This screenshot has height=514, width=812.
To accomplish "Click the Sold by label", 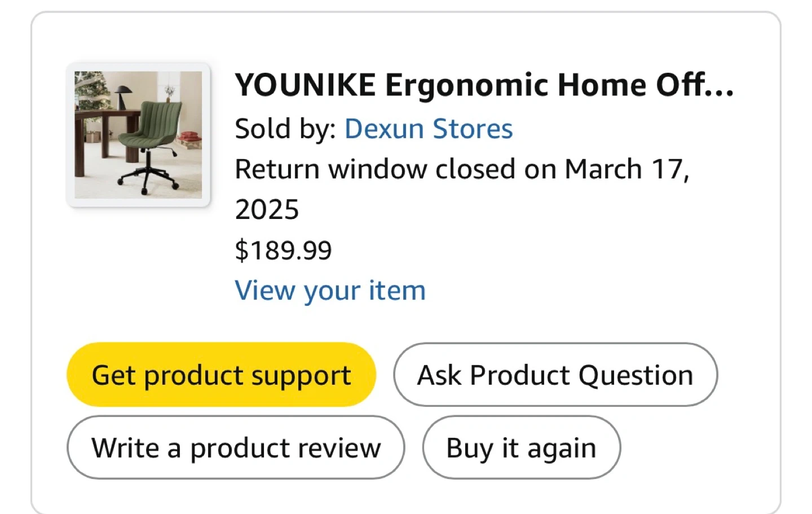I will 285,129.
